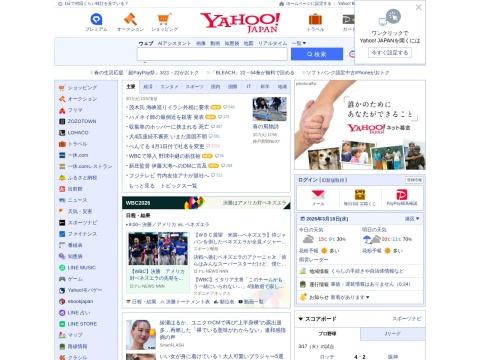Open the Travel suitcase icon in the header
Image resolution: width=480 pixels, height=360 pixels.
coord(315,22)
